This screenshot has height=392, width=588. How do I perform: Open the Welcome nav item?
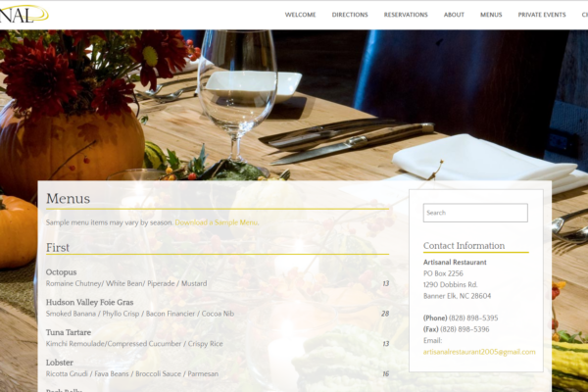pyautogui.click(x=300, y=15)
